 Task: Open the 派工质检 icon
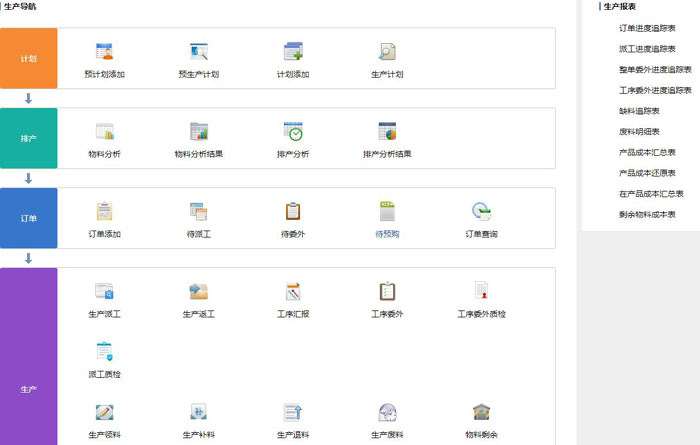click(104, 352)
